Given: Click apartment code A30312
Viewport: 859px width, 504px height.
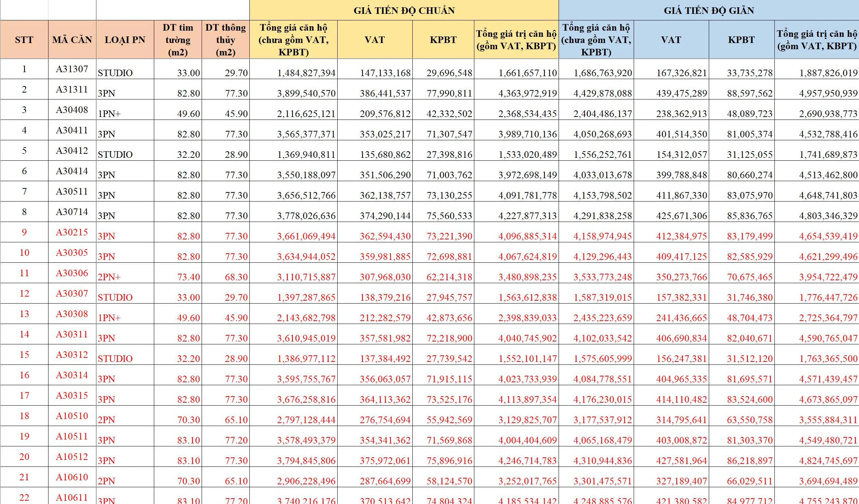Looking at the screenshot, I should pos(72,355).
